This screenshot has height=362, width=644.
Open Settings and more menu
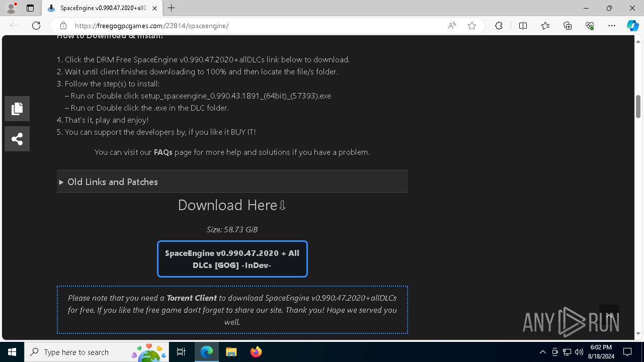pos(612,26)
